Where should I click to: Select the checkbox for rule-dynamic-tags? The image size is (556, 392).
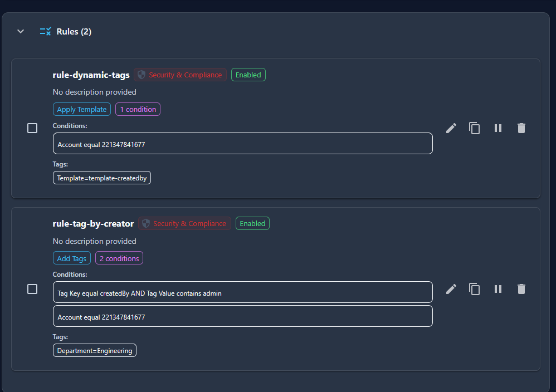32,128
